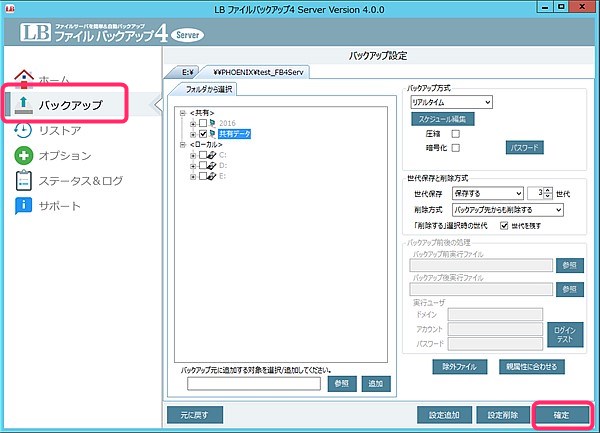
Task: Check the E: drive checkbox
Action: [x=203, y=176]
